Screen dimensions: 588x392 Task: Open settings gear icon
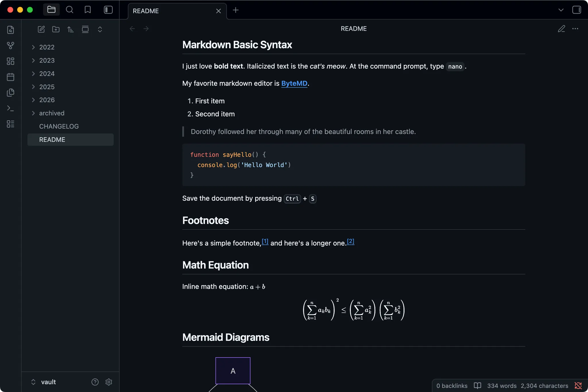click(109, 382)
